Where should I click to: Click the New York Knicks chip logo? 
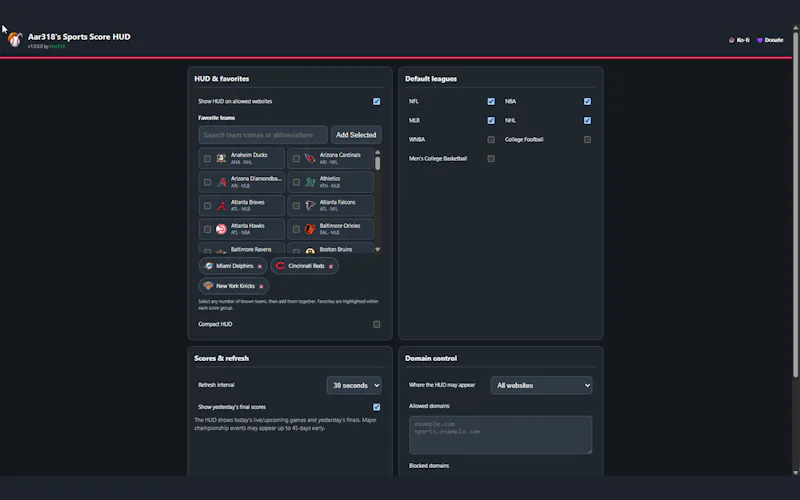pos(208,286)
